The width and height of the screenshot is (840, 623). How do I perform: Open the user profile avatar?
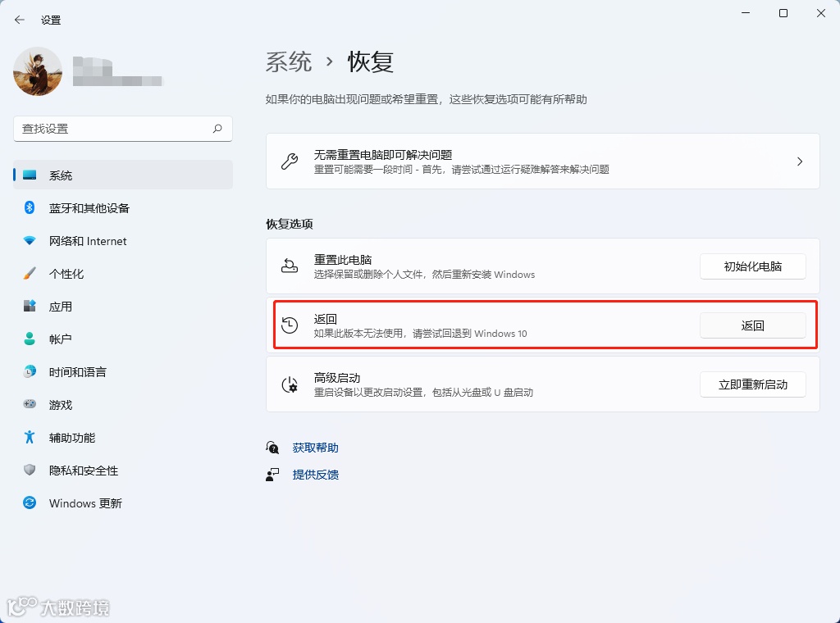(x=38, y=71)
